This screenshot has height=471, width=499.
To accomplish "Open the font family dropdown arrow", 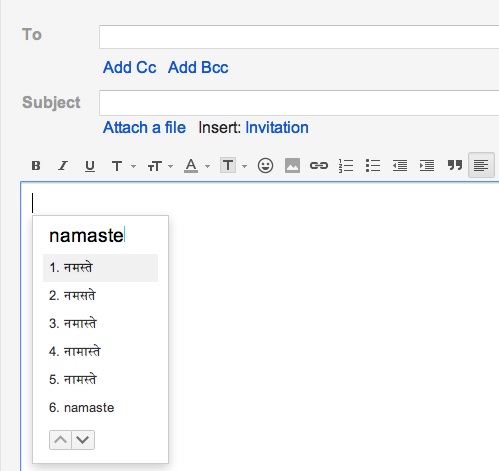I will tap(133, 166).
